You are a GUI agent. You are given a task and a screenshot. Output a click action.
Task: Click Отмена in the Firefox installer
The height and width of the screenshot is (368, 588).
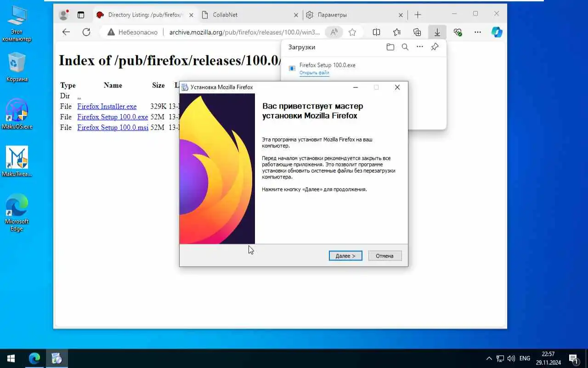click(x=385, y=256)
